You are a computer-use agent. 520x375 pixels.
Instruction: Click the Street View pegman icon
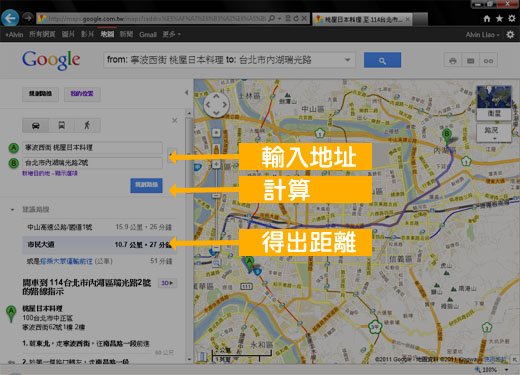(216, 149)
